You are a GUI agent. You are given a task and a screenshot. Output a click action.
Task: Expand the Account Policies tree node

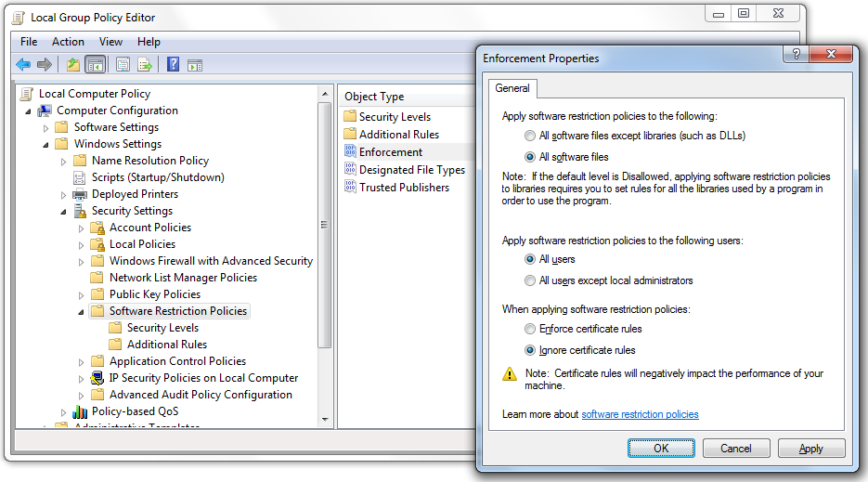pyautogui.click(x=82, y=228)
